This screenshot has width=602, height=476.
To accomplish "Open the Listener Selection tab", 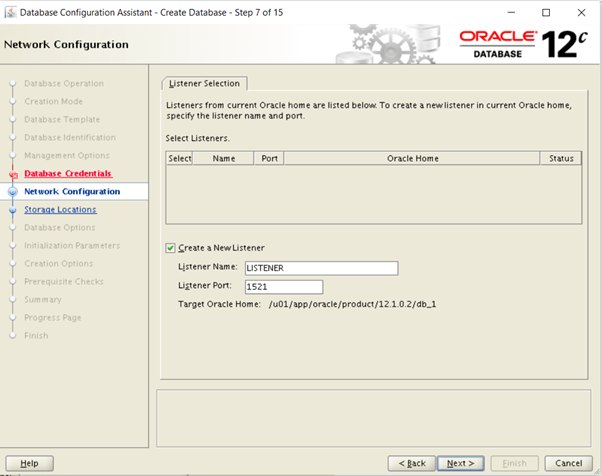I will point(204,83).
